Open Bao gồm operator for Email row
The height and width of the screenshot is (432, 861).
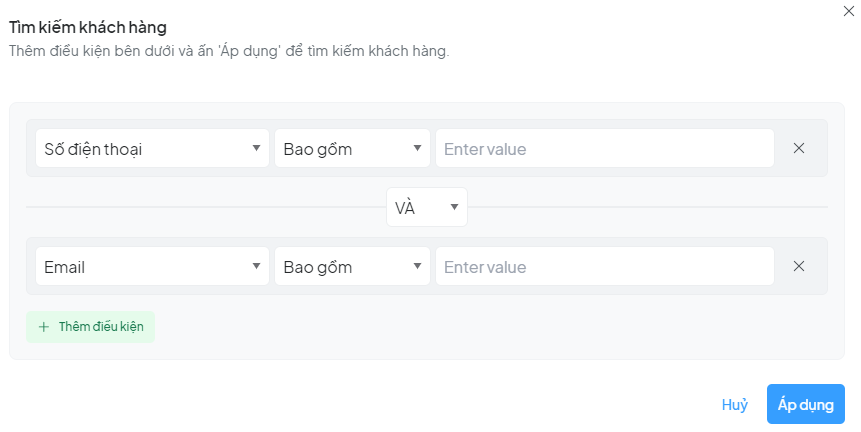click(352, 266)
